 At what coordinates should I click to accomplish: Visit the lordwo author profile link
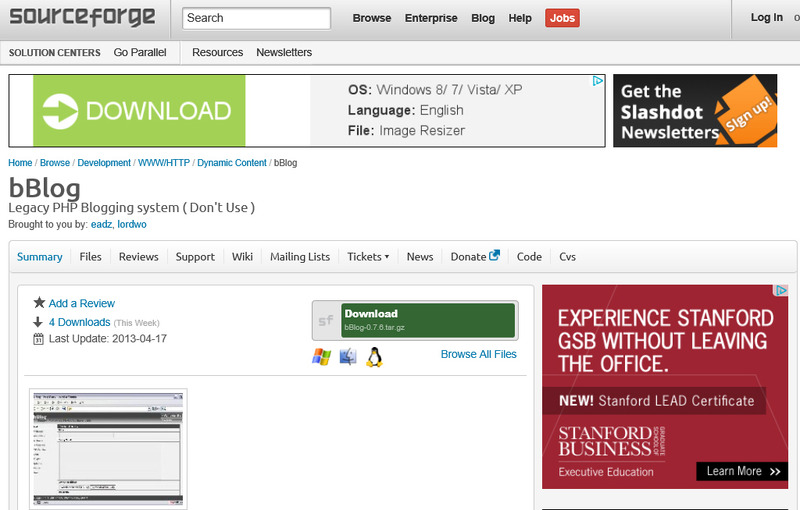tap(132, 225)
